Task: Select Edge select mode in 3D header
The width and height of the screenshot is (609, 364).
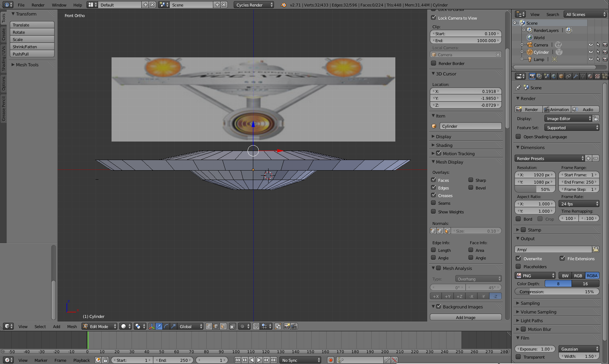Action: 216,326
